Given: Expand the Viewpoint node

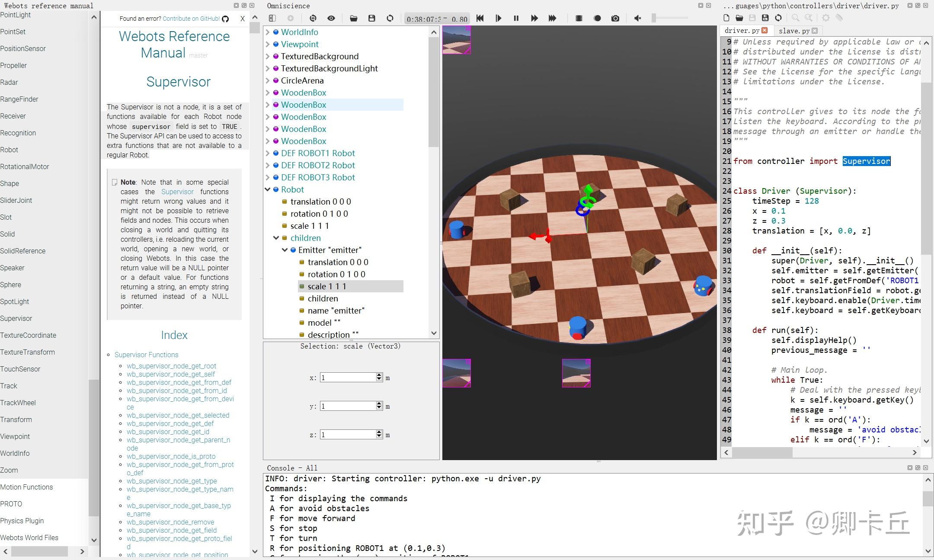Looking at the screenshot, I should coord(267,44).
